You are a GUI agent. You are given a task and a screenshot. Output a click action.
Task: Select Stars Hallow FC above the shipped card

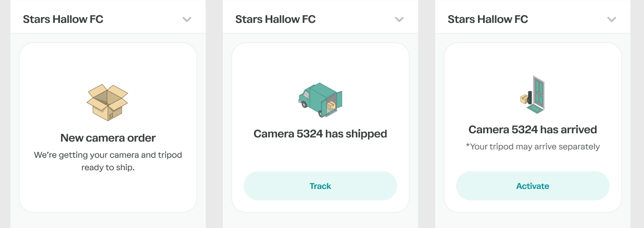click(275, 19)
